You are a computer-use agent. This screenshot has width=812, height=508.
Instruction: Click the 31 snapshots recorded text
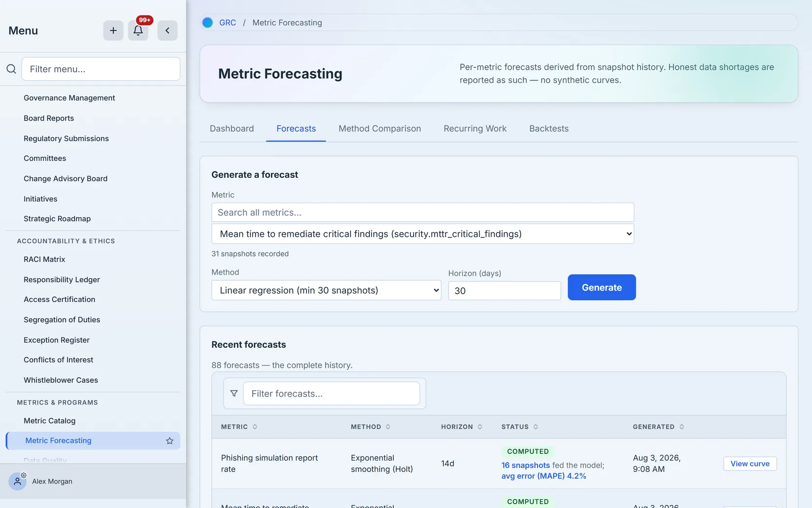250,254
